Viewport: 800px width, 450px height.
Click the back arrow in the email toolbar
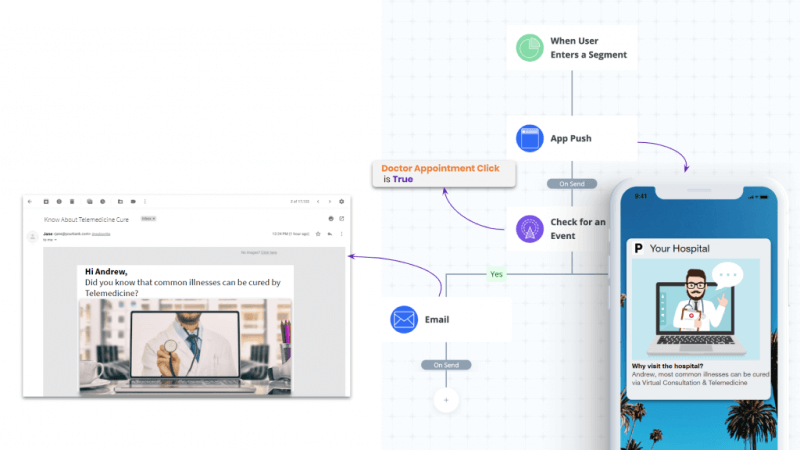(31, 202)
